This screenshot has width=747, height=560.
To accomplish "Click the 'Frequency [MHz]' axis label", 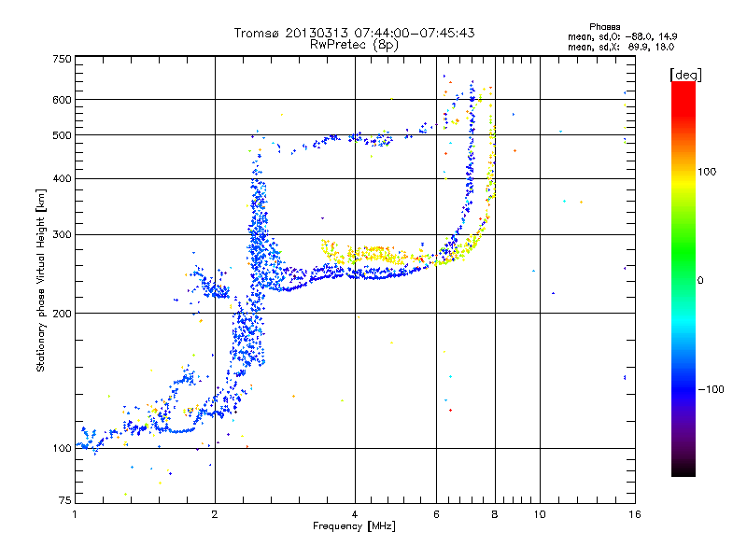I will point(354,526).
